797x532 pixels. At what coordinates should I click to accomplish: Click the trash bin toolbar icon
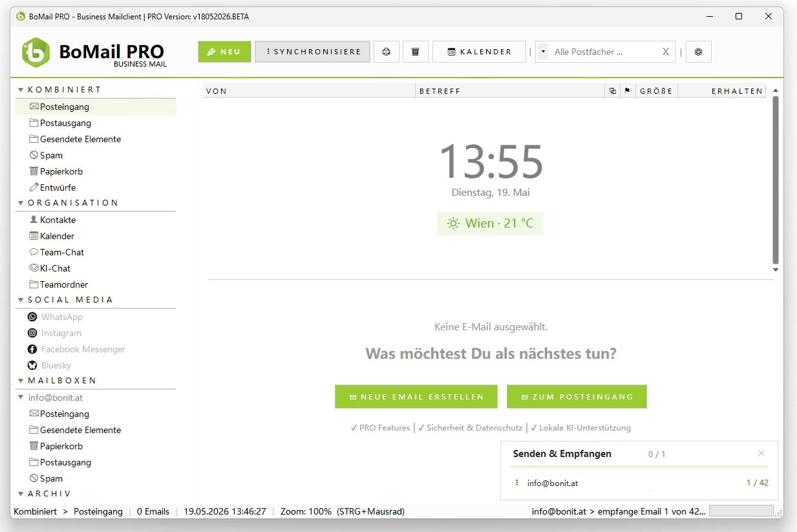coord(416,52)
